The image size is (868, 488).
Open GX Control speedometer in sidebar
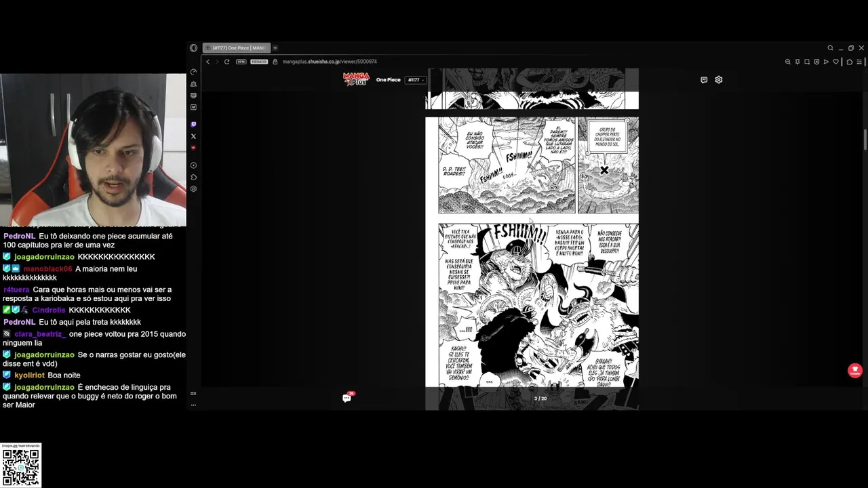(193, 72)
